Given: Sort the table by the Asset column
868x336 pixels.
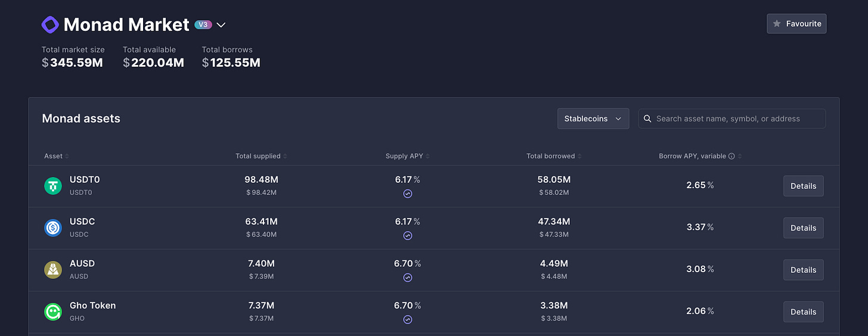Looking at the screenshot, I should point(57,156).
